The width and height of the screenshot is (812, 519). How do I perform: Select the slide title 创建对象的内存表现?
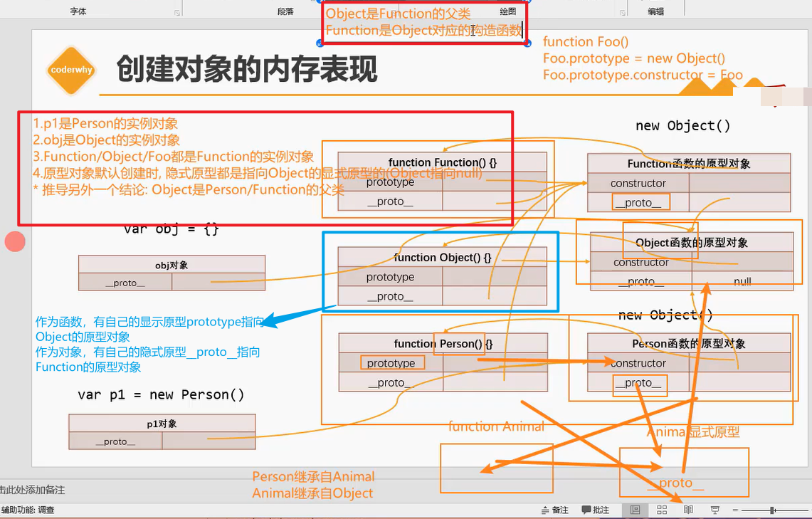(247, 68)
